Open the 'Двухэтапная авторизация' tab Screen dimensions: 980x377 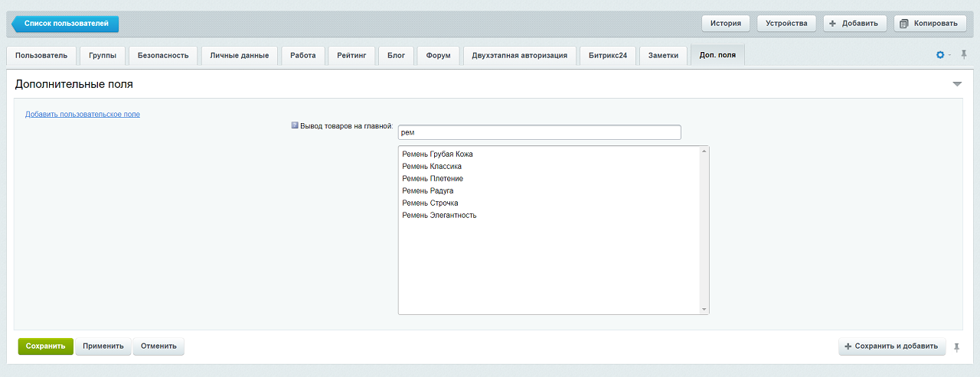520,56
